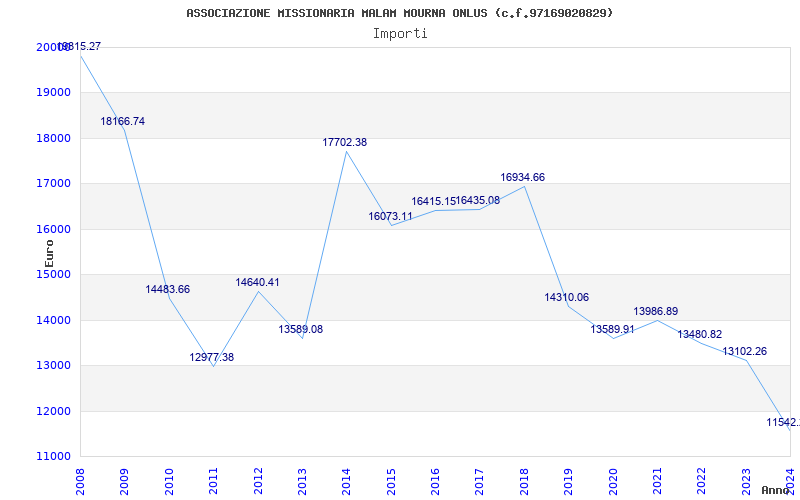Click x-axis year 2013
The height and width of the screenshot is (500, 800).
(303, 482)
